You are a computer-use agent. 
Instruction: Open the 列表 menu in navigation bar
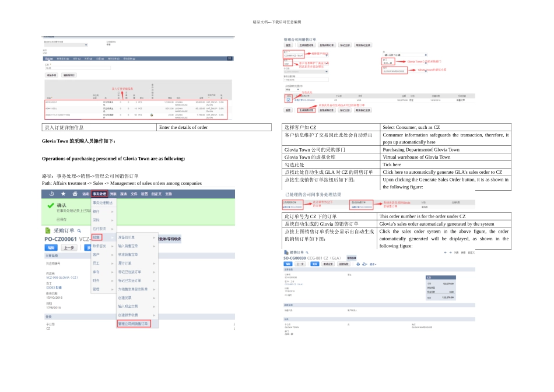pyautogui.click(x=113, y=194)
